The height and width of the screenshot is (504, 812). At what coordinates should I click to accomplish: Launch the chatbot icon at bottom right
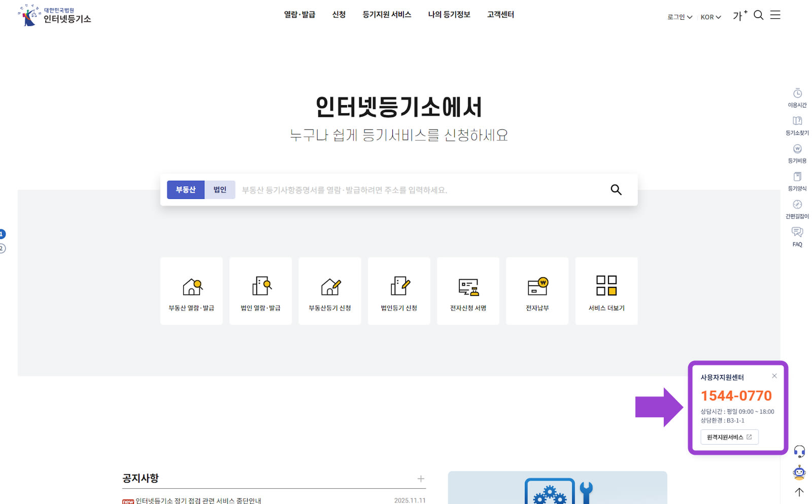799,473
